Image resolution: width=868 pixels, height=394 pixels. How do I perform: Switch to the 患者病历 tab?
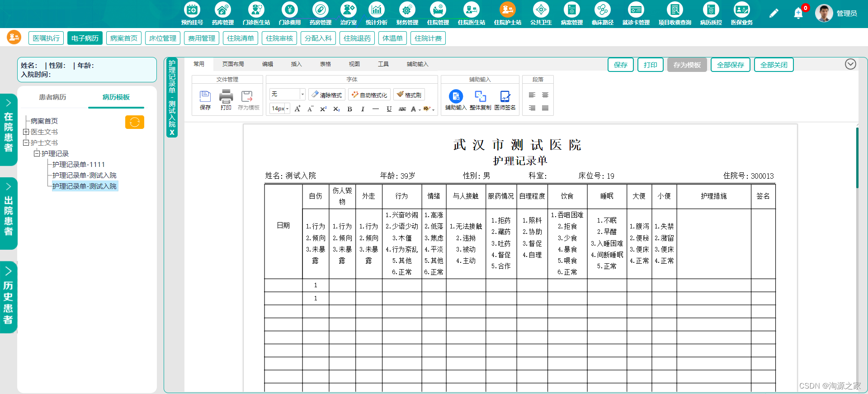click(x=52, y=97)
